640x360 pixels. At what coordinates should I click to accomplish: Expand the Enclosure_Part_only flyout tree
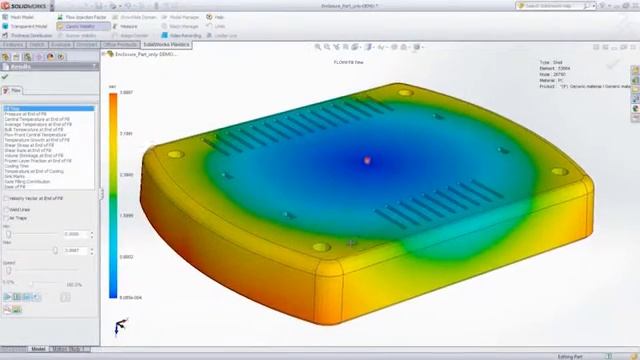[x=104, y=54]
